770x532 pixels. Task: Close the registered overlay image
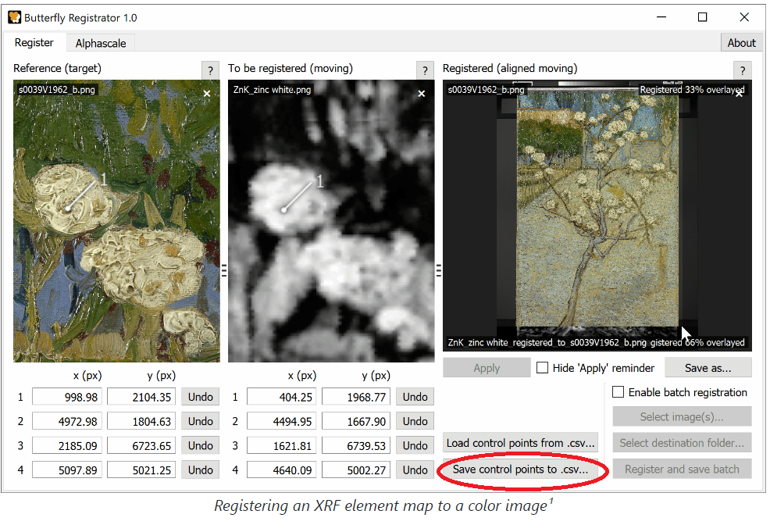pyautogui.click(x=739, y=95)
